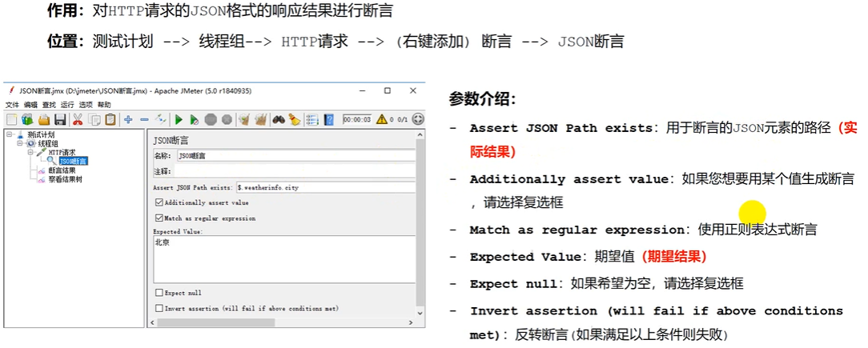Click the Reset Search brush icon

pos(295,119)
